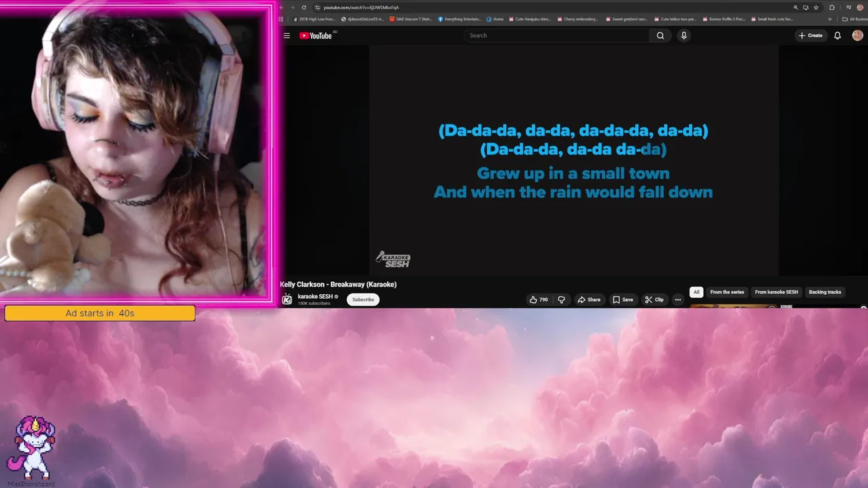This screenshot has width=868, height=488.
Task: Click the Chrome profile icon
Action: tap(860, 7)
